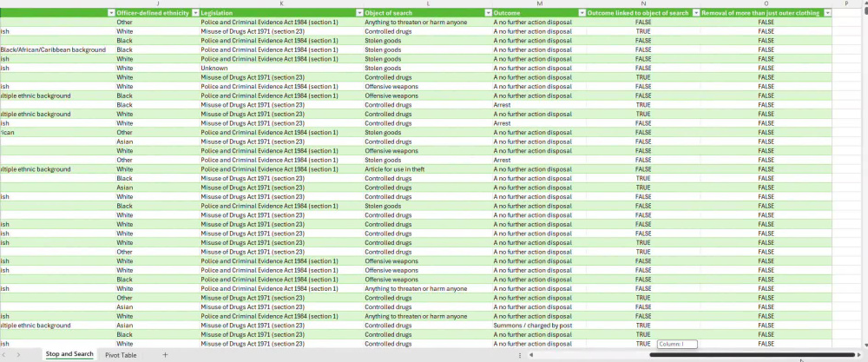Select Black ethnicity cell beside Black/African/Caribbean background
This screenshot has width=868, height=362.
point(157,49)
